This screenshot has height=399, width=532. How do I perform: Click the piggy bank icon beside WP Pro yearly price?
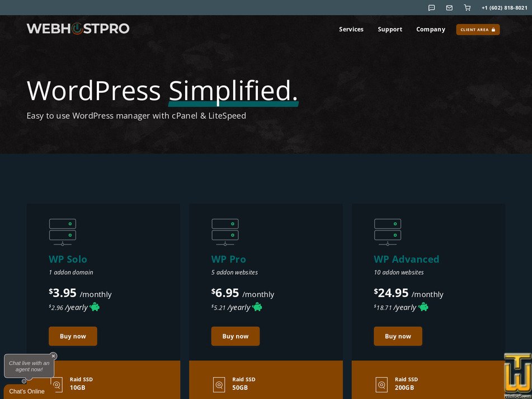pyautogui.click(x=257, y=307)
